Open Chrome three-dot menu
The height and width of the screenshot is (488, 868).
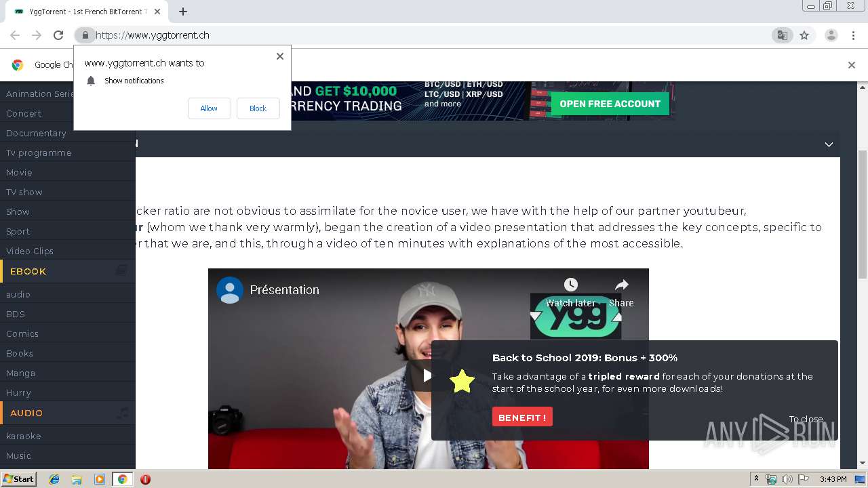click(853, 35)
